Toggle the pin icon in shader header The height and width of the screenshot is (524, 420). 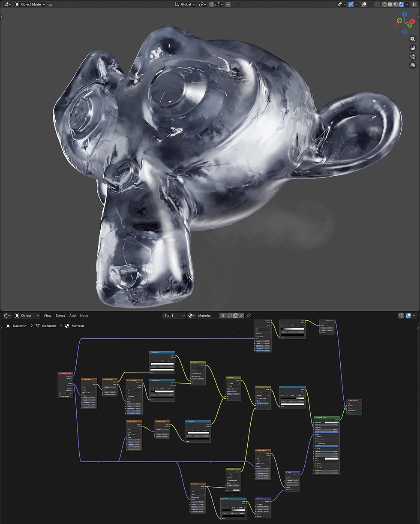tap(249, 316)
